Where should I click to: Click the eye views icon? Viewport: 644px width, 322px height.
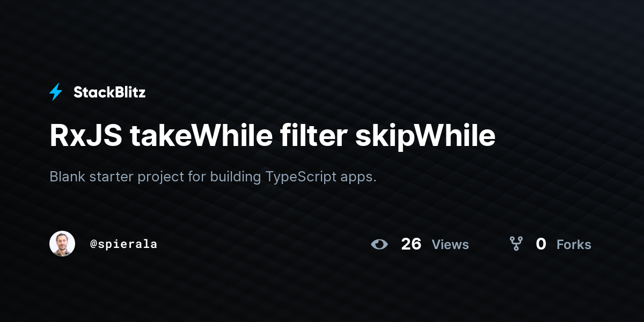coord(379,244)
